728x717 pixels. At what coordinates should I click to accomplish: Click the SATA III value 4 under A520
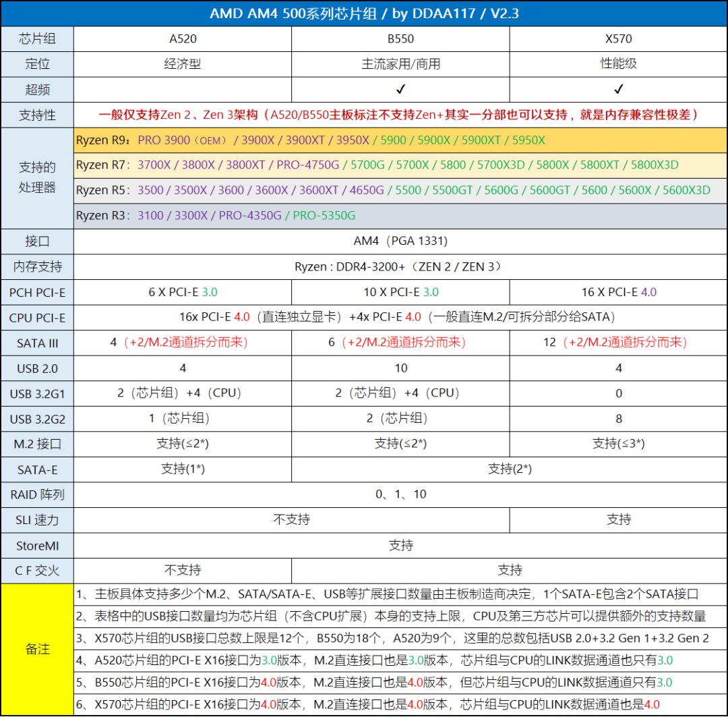pos(183,343)
